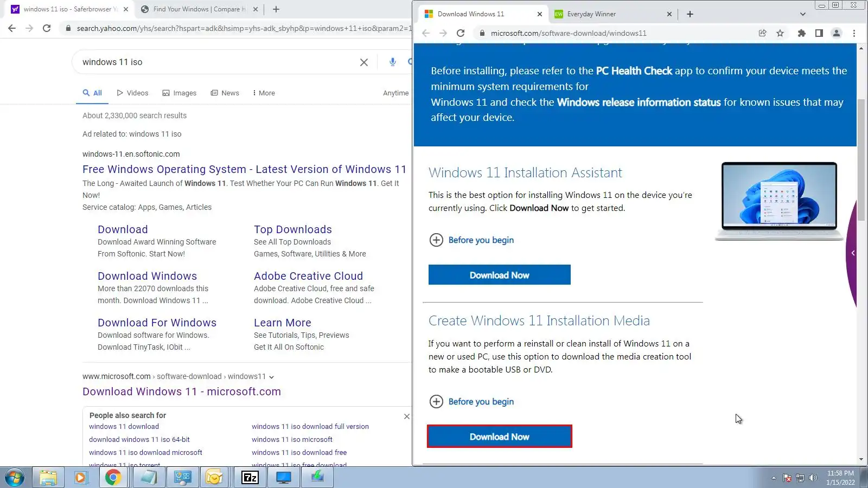Share the Microsoft page using the share icon
868x488 pixels.
pyautogui.click(x=762, y=33)
